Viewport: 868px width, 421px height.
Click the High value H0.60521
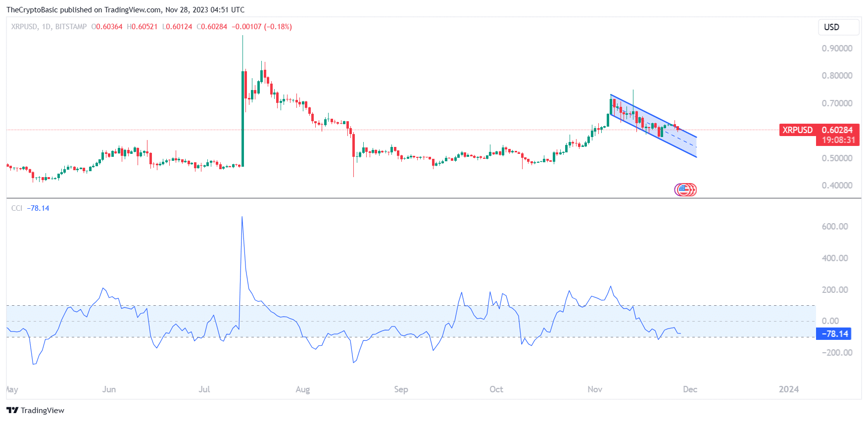pyautogui.click(x=142, y=27)
